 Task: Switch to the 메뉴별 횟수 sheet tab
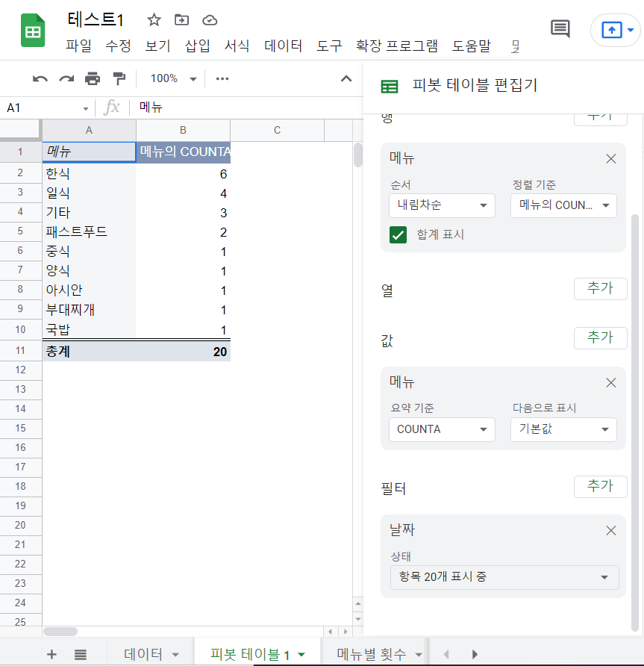click(372, 654)
